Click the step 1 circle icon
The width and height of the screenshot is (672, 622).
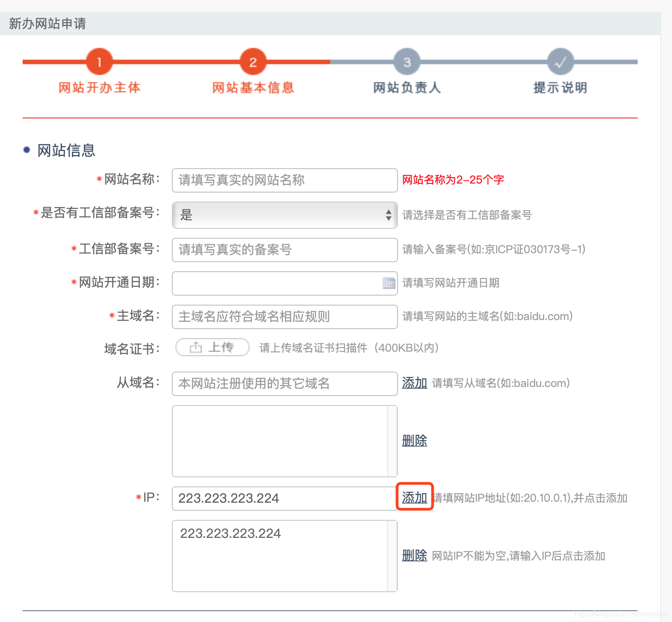[x=99, y=62]
